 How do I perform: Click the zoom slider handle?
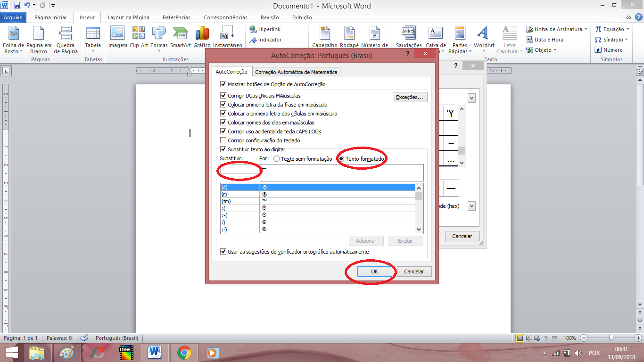point(611,337)
